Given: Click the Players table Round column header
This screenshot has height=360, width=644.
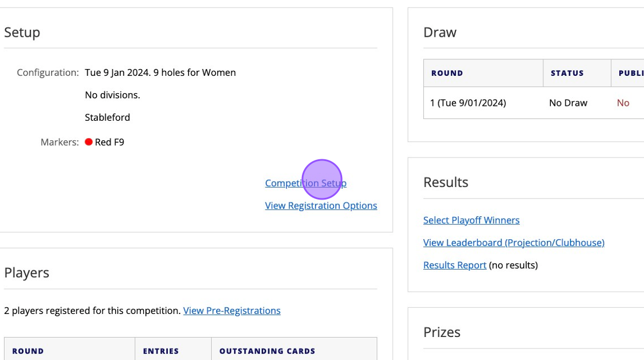Looking at the screenshot, I should pos(28,351).
